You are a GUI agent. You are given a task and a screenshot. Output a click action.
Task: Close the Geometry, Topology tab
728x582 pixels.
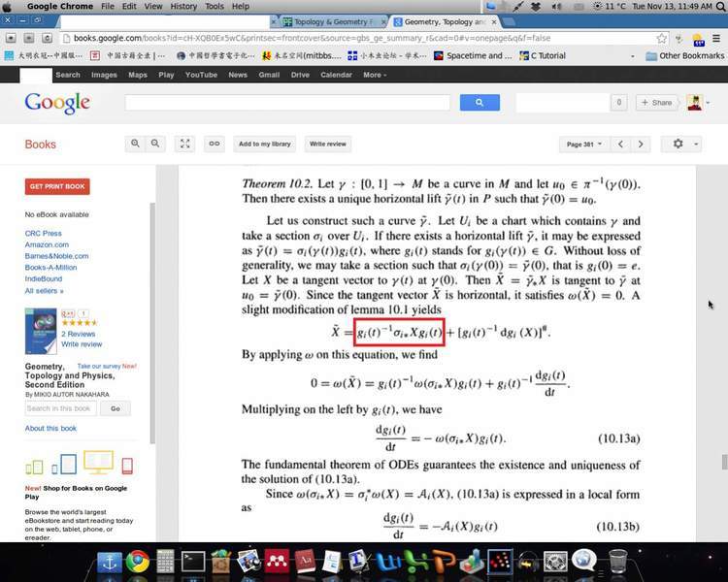[494, 21]
